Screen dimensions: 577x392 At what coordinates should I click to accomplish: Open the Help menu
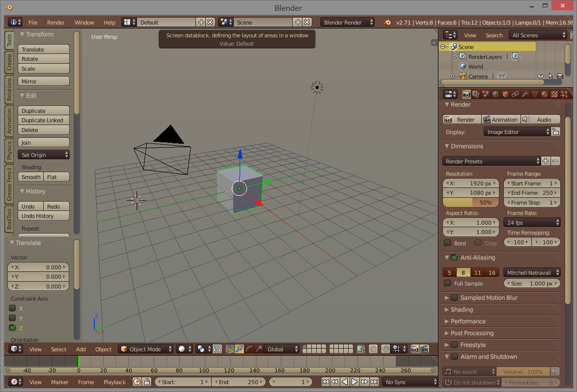[110, 23]
